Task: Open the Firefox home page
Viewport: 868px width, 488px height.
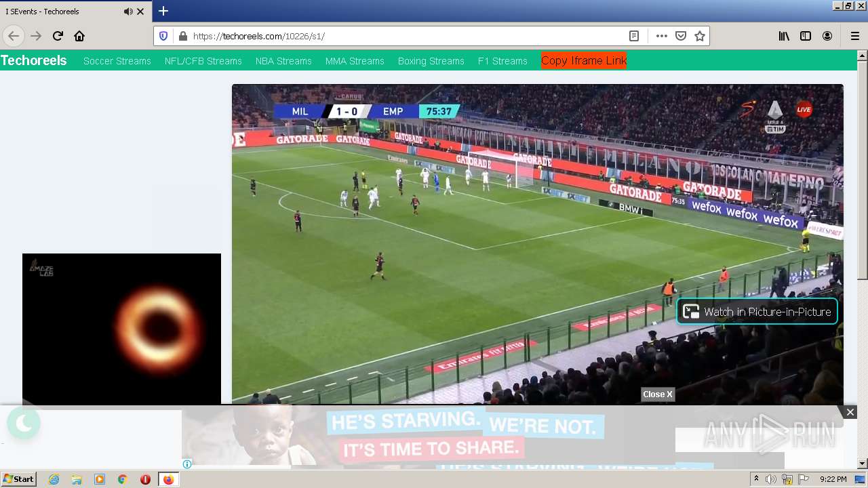Action: point(79,36)
